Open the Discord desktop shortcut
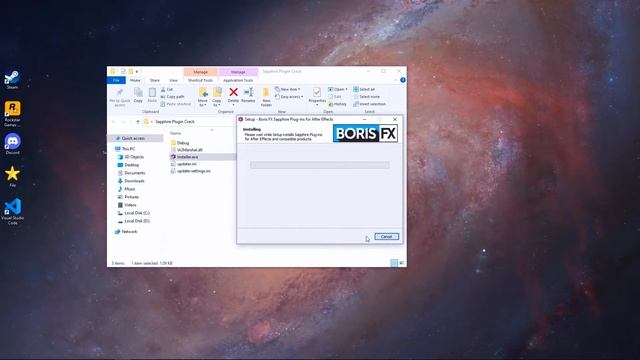The image size is (640, 360). [x=12, y=144]
